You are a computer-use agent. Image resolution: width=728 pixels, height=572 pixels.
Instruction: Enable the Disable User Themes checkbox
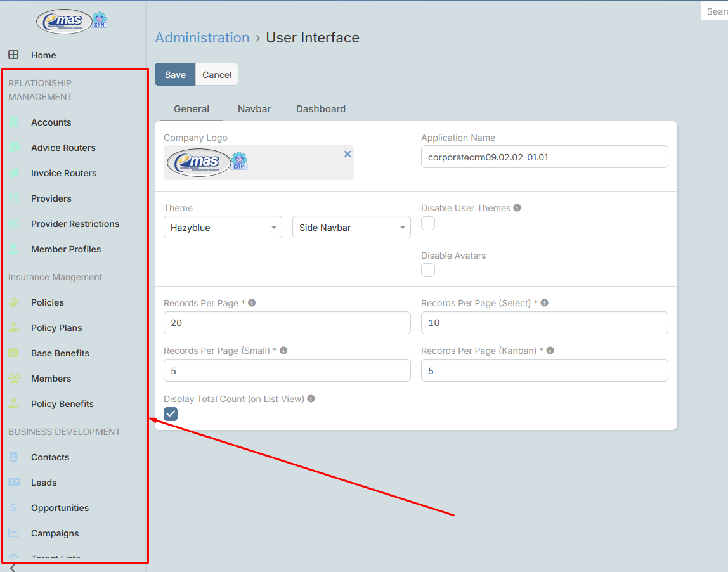coord(428,223)
